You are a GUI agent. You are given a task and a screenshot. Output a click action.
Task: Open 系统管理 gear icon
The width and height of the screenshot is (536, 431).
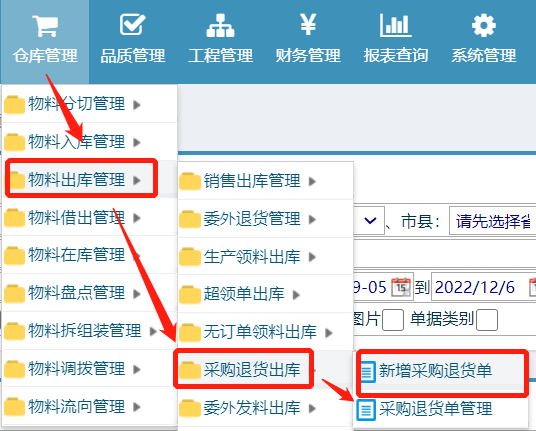(483, 25)
